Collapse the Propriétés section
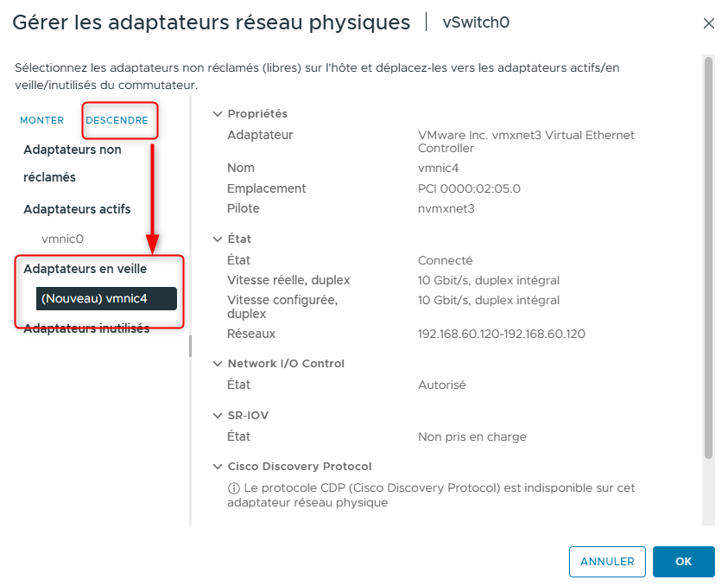The image size is (728, 586). [x=217, y=113]
